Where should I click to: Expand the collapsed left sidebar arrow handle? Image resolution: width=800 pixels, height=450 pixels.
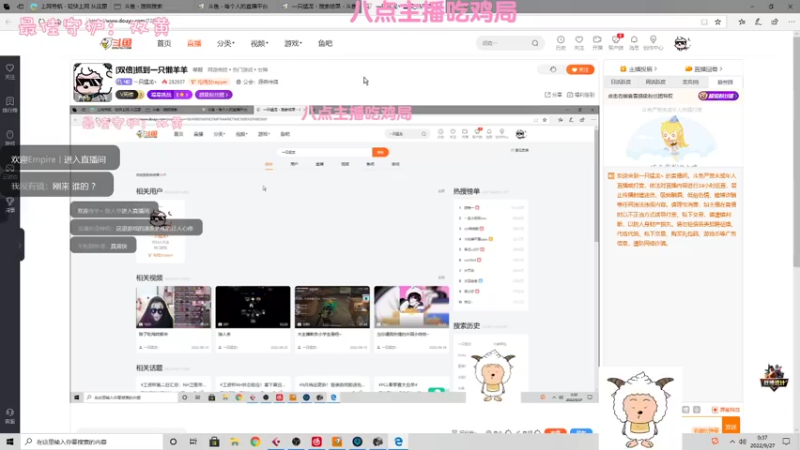tap(20, 245)
